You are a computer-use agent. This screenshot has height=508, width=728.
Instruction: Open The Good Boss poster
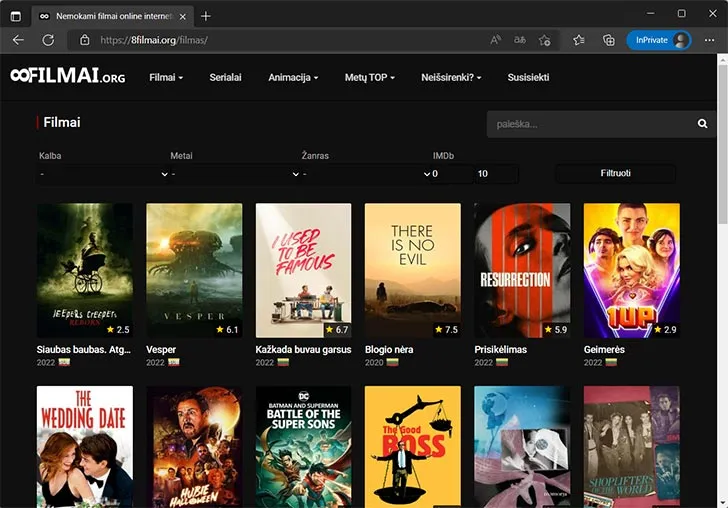pyautogui.click(x=413, y=447)
